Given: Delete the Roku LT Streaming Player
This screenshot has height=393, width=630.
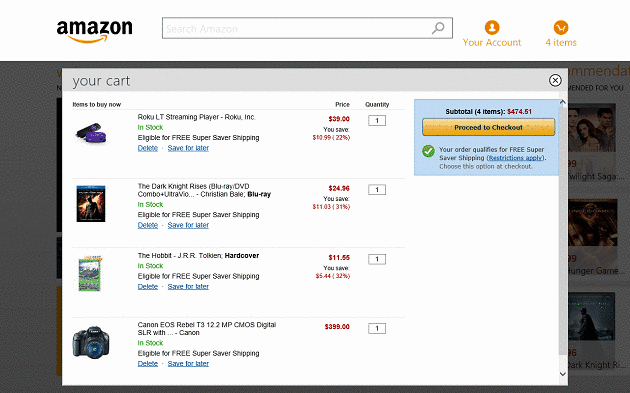Looking at the screenshot, I should tap(148, 148).
